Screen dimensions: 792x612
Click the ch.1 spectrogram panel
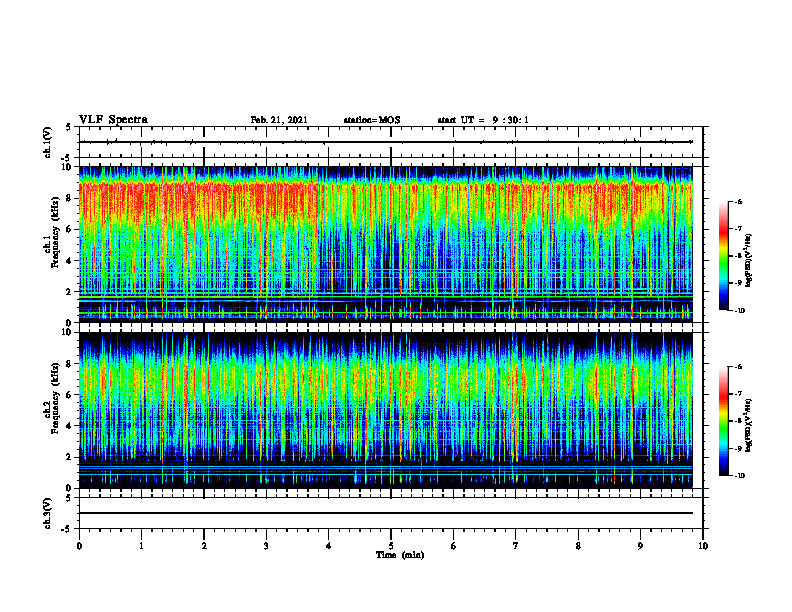tap(385, 244)
